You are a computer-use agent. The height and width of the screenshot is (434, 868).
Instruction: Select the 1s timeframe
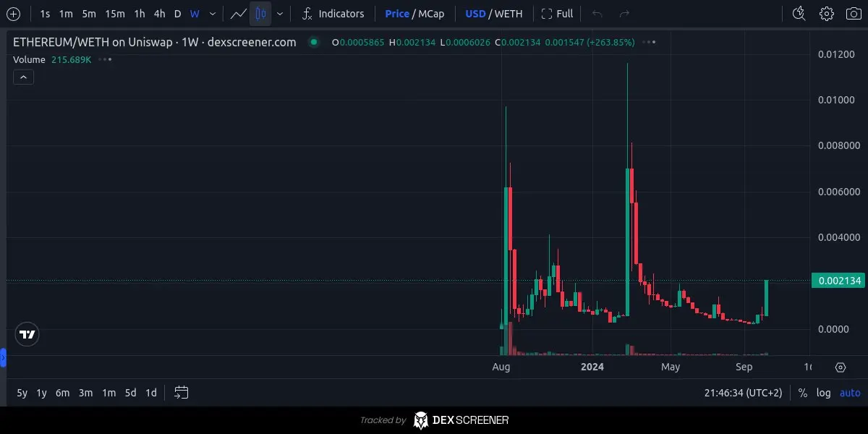[x=45, y=14]
